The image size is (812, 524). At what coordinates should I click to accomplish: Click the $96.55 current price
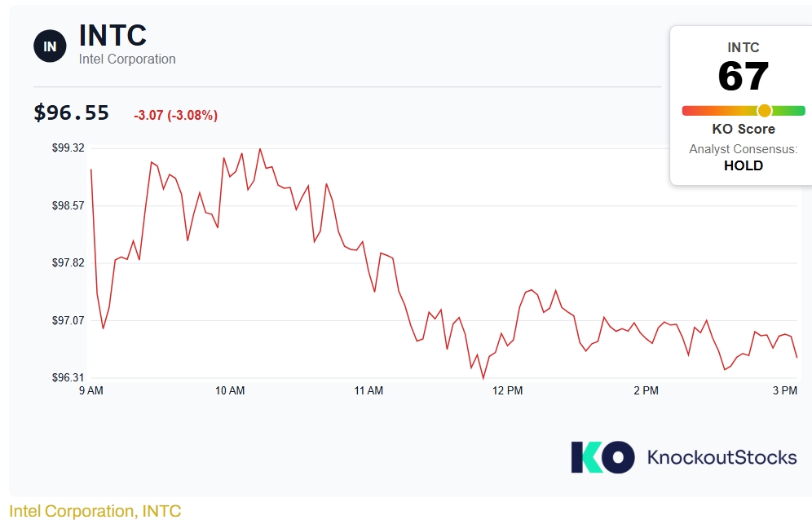point(72,113)
